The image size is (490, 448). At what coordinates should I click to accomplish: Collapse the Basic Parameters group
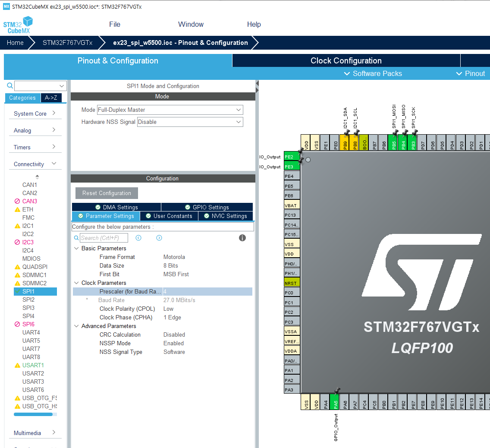click(x=76, y=248)
